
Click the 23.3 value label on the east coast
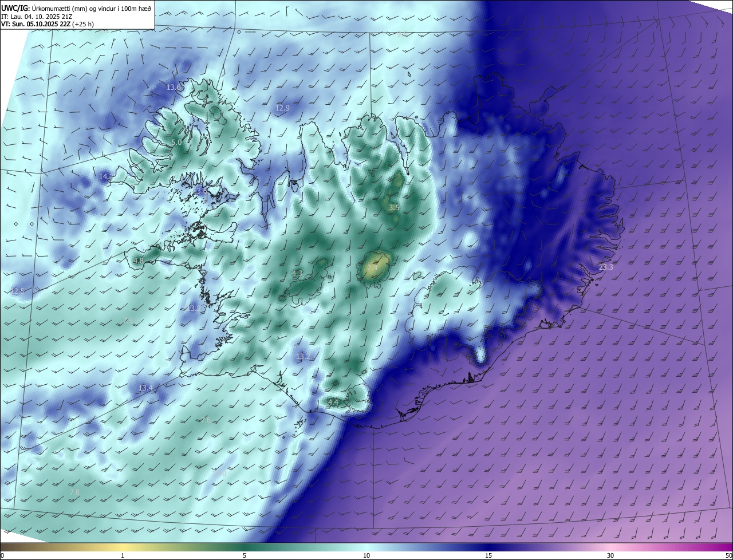point(605,267)
